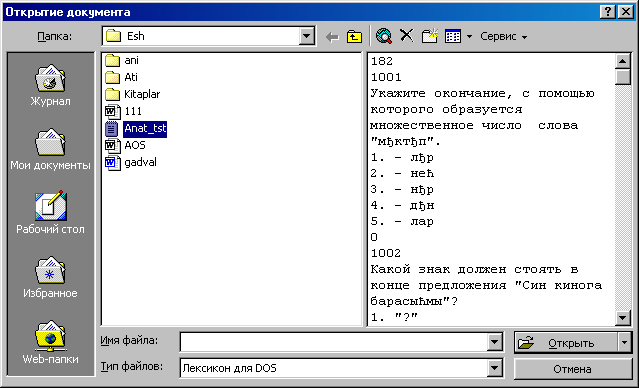This screenshot has width=639, height=388.
Task: Click the Views icon in toolbar
Action: (453, 36)
